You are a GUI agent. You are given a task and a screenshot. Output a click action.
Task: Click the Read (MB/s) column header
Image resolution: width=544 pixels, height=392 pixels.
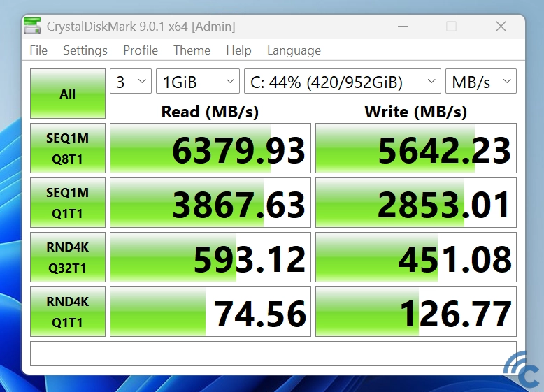pyautogui.click(x=210, y=112)
